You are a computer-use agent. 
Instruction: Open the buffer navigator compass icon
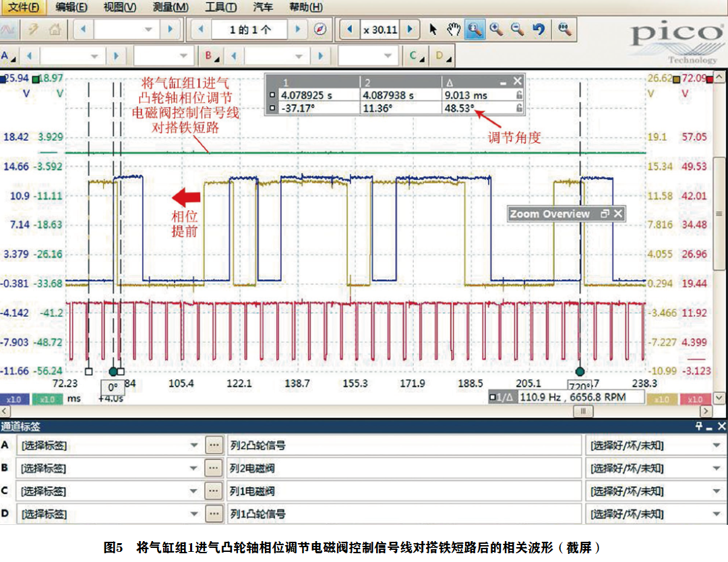(320, 29)
